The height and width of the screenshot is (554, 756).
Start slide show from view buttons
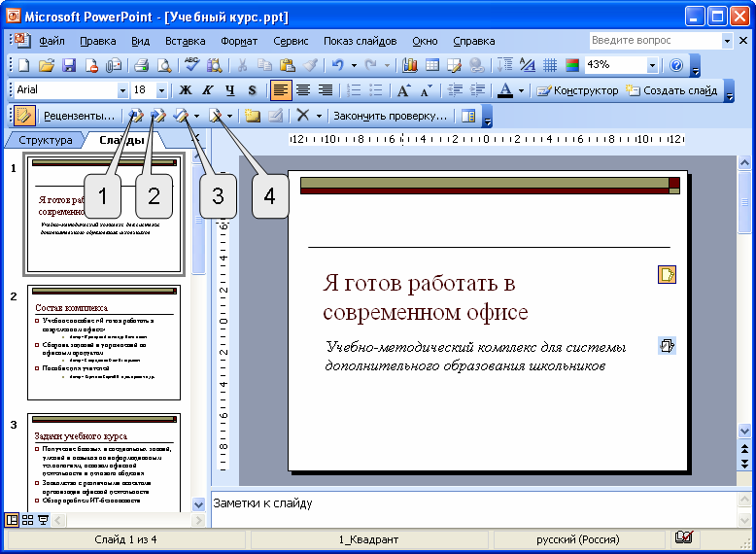[44, 520]
